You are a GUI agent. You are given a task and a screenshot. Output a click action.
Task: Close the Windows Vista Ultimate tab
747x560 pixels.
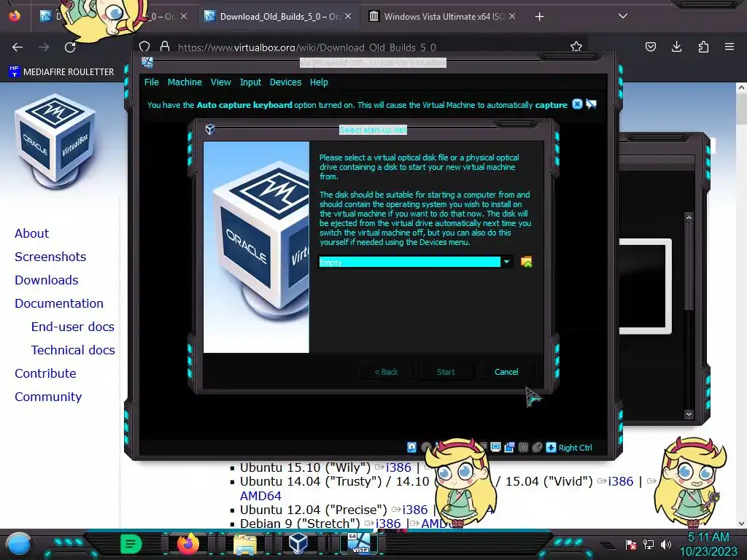coord(512,16)
